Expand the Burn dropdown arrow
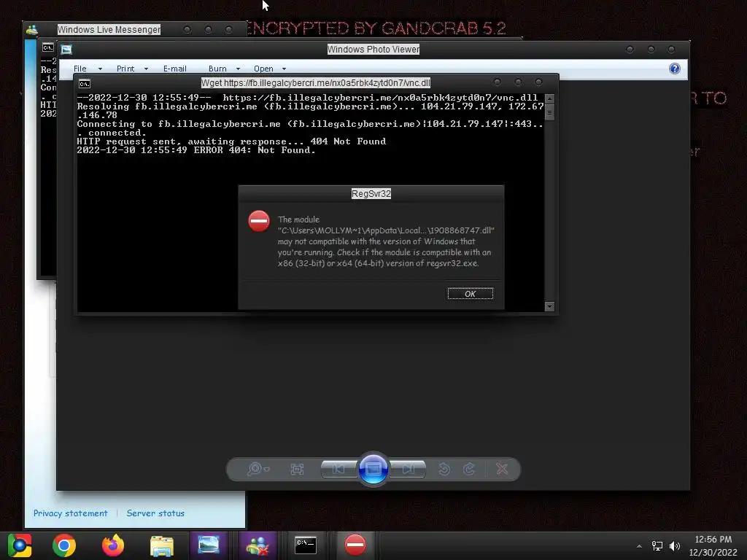The width and height of the screenshot is (747, 560). tap(239, 69)
